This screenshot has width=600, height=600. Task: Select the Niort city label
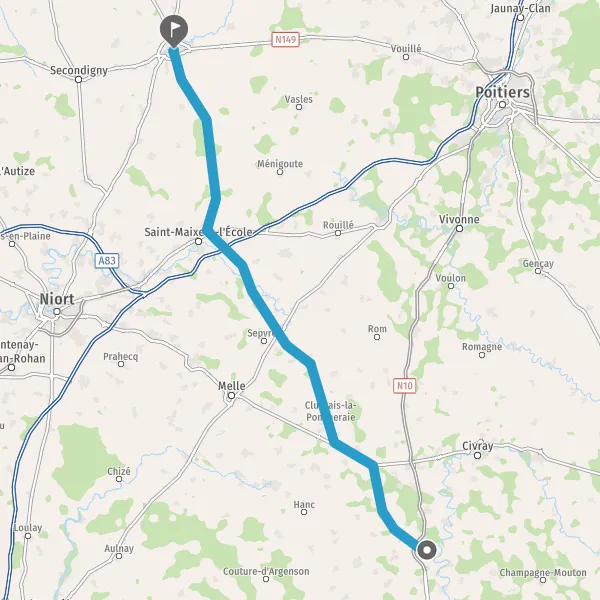click(57, 299)
